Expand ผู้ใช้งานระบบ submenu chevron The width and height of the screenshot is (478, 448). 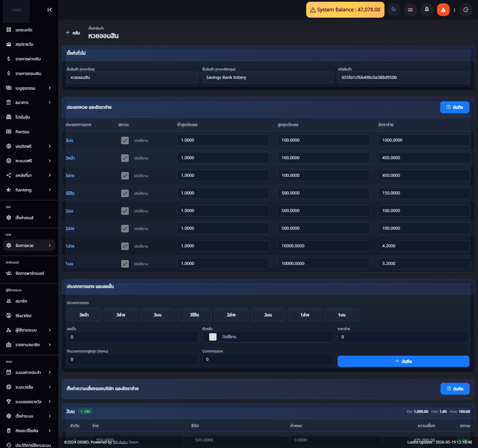click(x=50, y=330)
